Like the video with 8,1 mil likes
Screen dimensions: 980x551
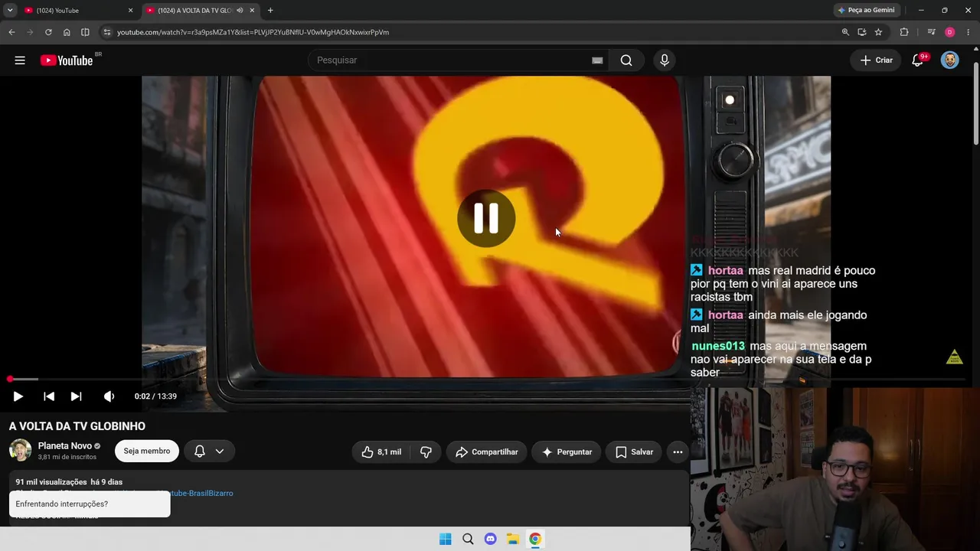point(381,452)
